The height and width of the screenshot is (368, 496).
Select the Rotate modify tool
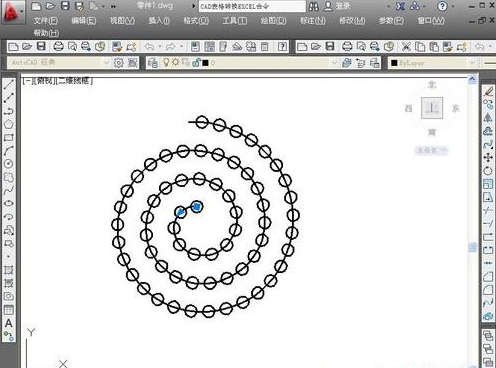tap(488, 171)
